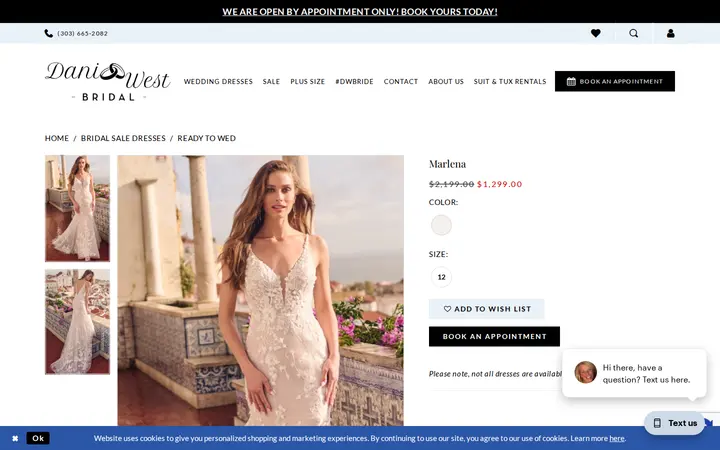View the front-view dress thumbnail
This screenshot has width=720, height=450.
point(77,208)
